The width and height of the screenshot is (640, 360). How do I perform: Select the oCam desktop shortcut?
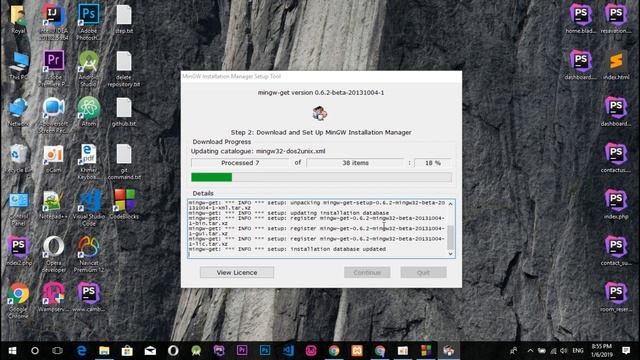pyautogui.click(x=53, y=158)
